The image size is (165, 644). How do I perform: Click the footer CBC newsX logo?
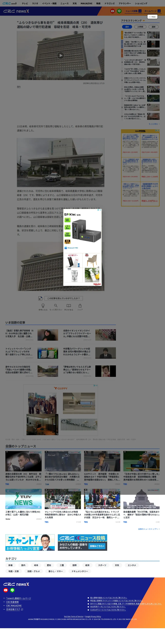pos(16,584)
